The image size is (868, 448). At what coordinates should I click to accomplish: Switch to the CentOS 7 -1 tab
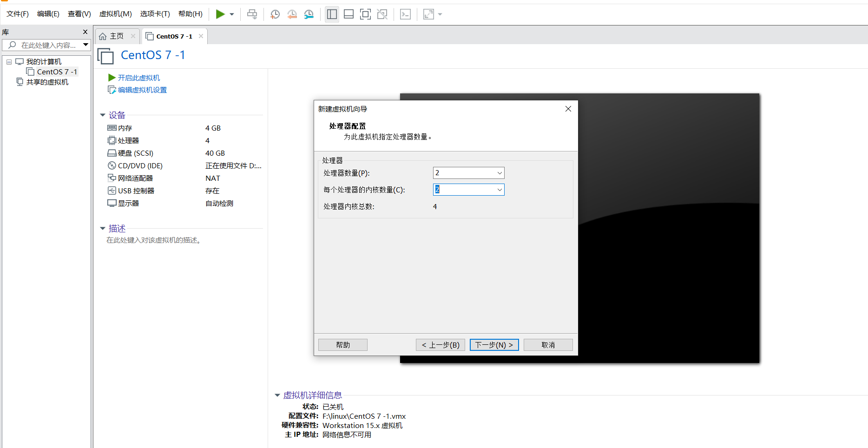[x=174, y=36]
